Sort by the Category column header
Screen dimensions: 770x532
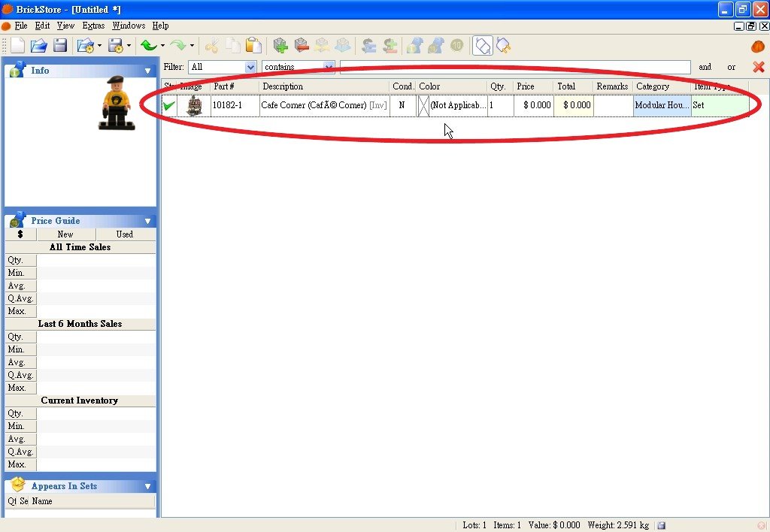pos(662,86)
